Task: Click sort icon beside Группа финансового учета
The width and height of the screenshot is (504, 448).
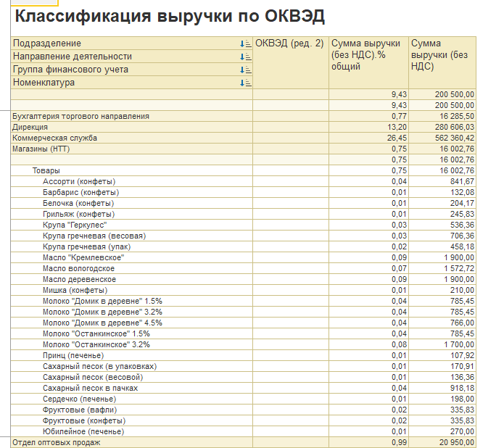Action: point(244,70)
